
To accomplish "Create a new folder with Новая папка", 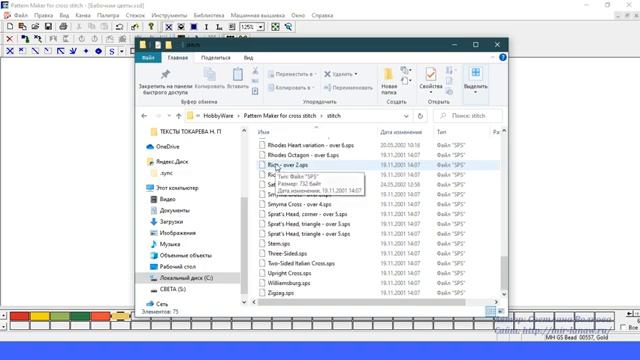I will tap(389, 81).
